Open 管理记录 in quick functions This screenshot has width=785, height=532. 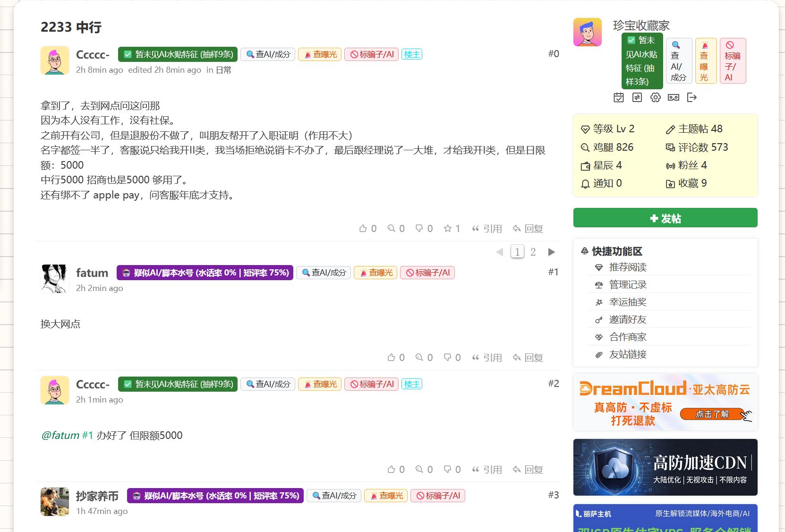628,284
